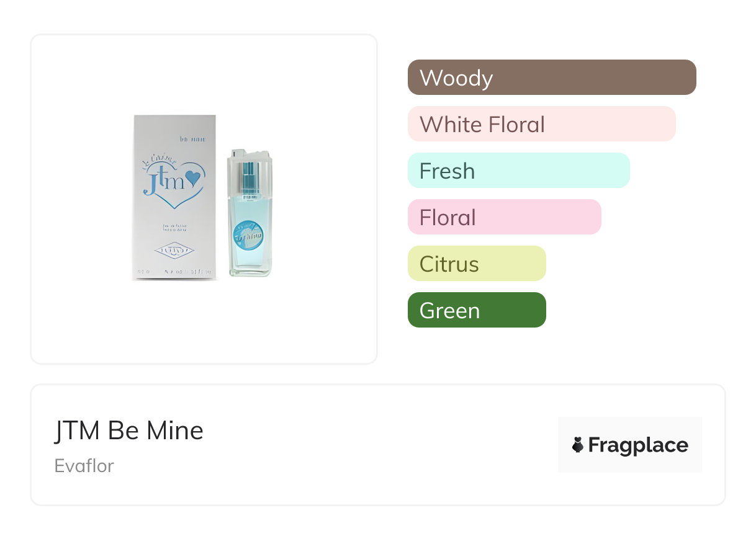Select the Woody accord bar
This screenshot has height=536, width=756.
click(x=551, y=78)
